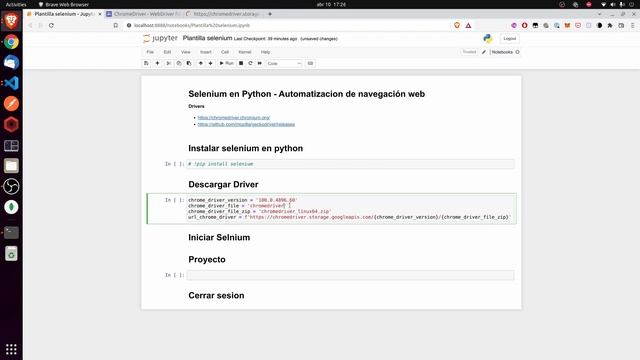The image size is (640, 360).
Task: Select the Cerrar sesion heading
Action: tap(216, 296)
